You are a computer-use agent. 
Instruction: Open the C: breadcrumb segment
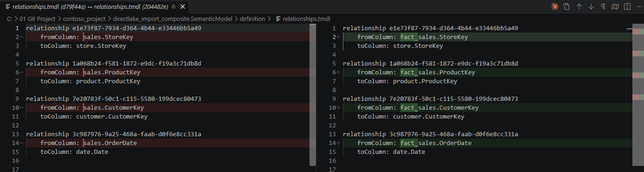(x=10, y=19)
